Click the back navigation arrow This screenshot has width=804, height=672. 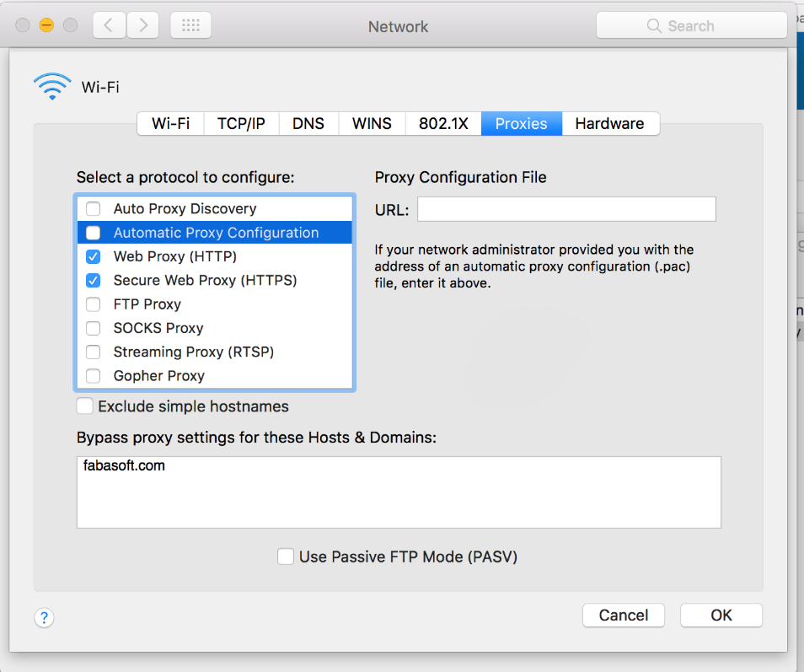[x=109, y=25]
